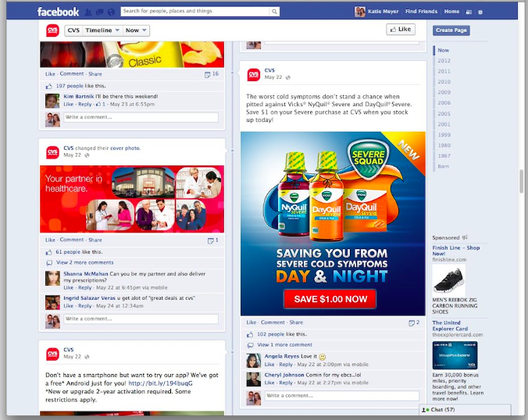Click thumbs-up icon beside 102 people
Image resolution: width=528 pixels, height=420 pixels.
pos(250,335)
